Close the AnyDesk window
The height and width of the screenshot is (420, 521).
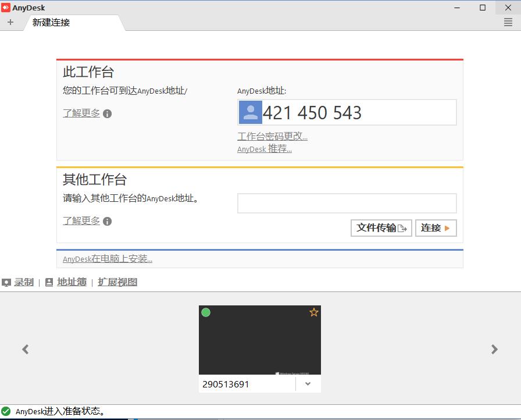coord(508,8)
